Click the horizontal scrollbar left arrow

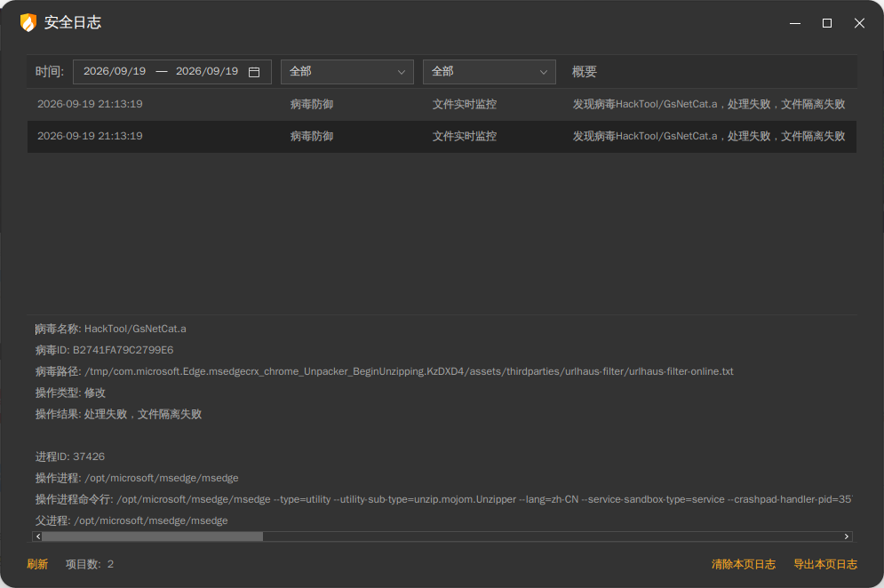point(38,536)
